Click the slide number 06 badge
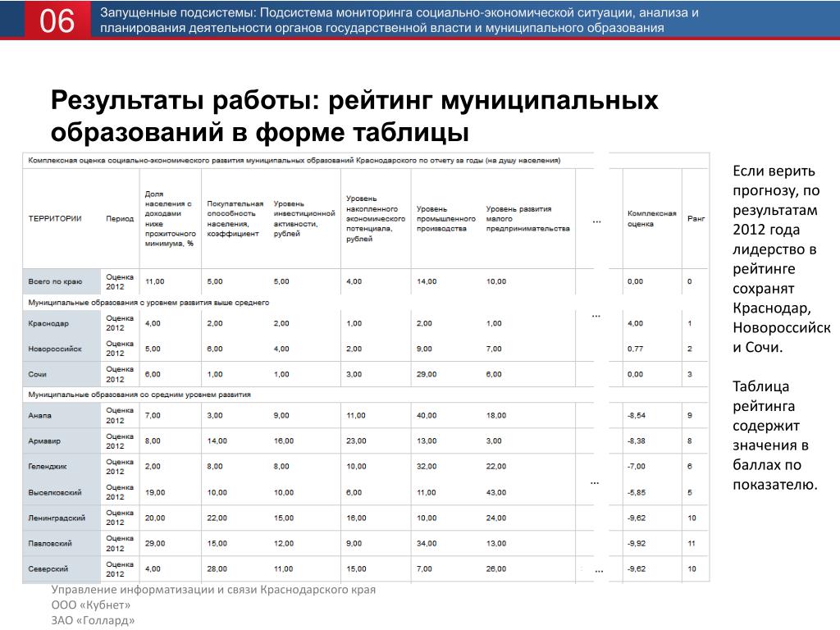Viewport: 840px width, 630px height. click(57, 21)
